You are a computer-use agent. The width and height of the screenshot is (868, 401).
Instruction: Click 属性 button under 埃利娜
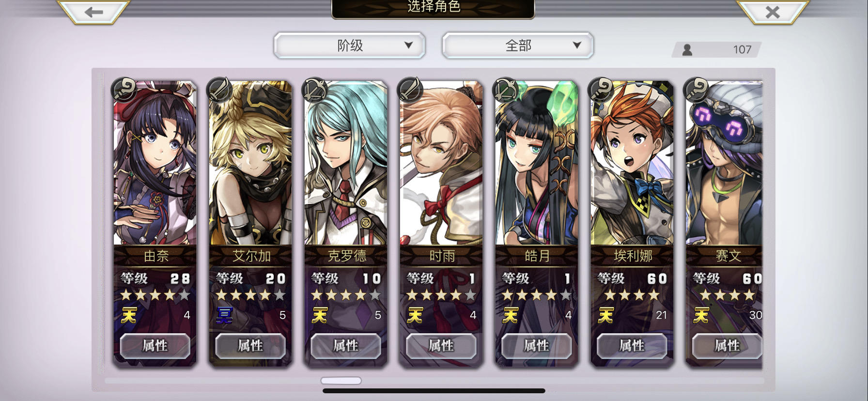[x=632, y=346]
